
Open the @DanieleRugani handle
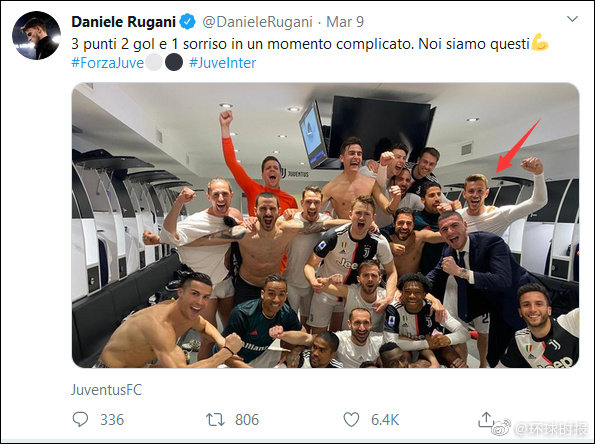point(258,22)
